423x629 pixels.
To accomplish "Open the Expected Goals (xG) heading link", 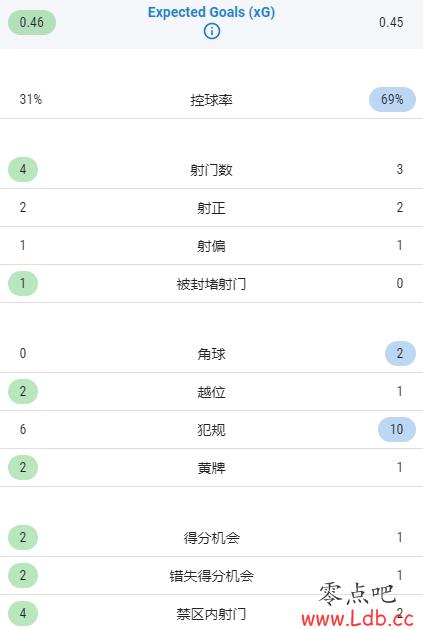I will pyautogui.click(x=212, y=12).
